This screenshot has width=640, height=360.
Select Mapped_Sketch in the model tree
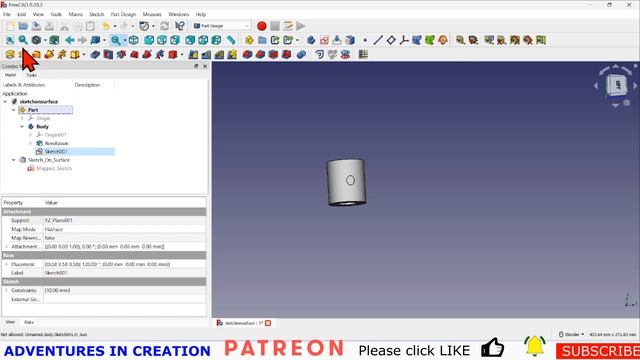point(54,168)
